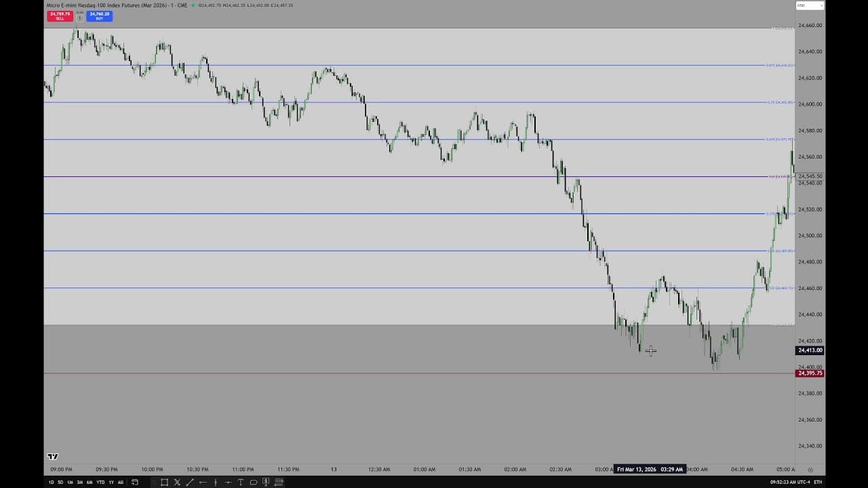Viewport: 868px width, 488px height.
Task: Click the dark purple 0.5 Fib level line
Action: [x=419, y=177]
